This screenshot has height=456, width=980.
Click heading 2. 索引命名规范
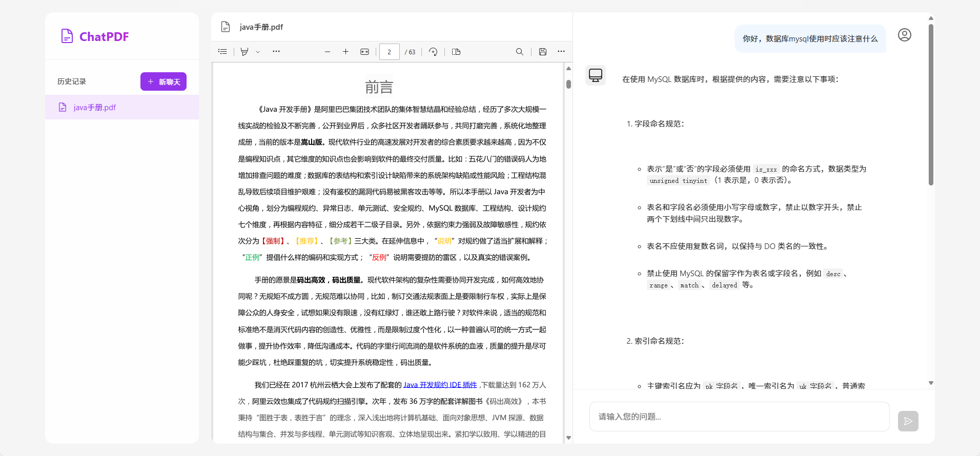656,341
